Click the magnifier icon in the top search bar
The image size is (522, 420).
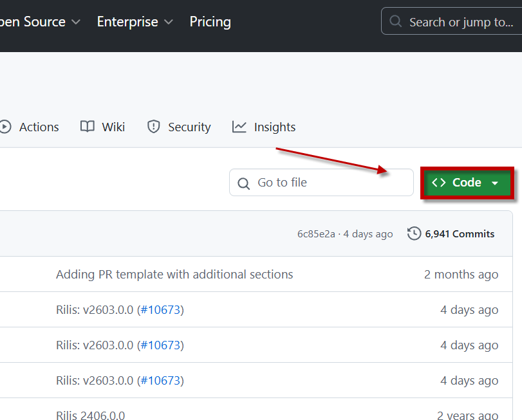tap(396, 22)
